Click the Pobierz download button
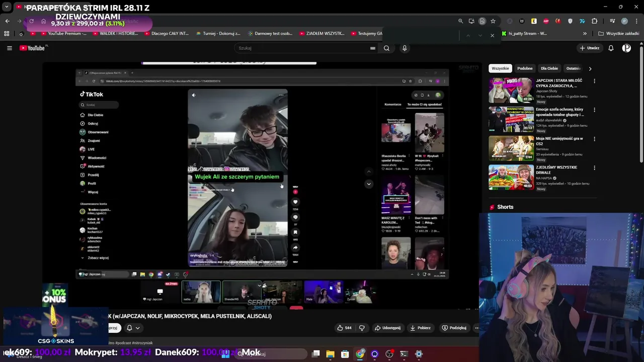 click(420, 328)
